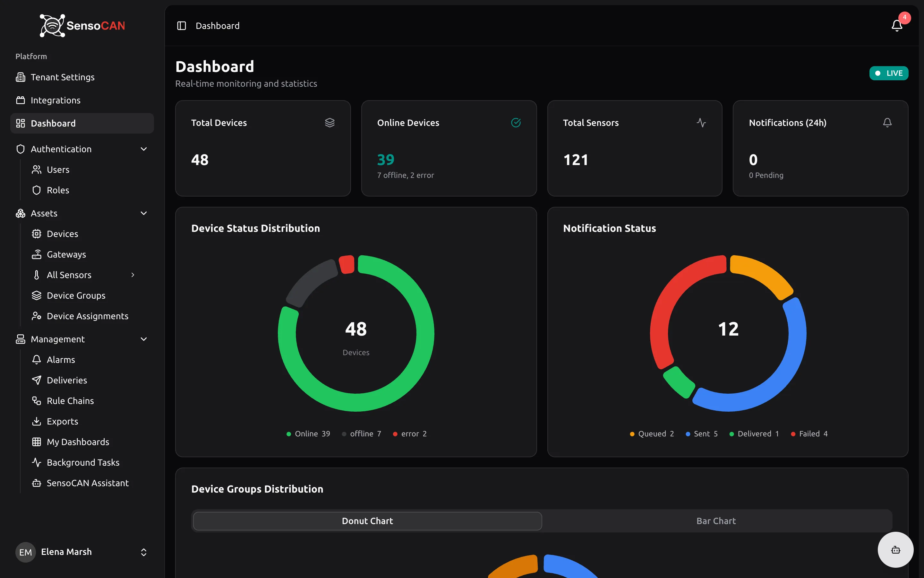Click the Devices chip icon
924x578 pixels.
pyautogui.click(x=36, y=234)
